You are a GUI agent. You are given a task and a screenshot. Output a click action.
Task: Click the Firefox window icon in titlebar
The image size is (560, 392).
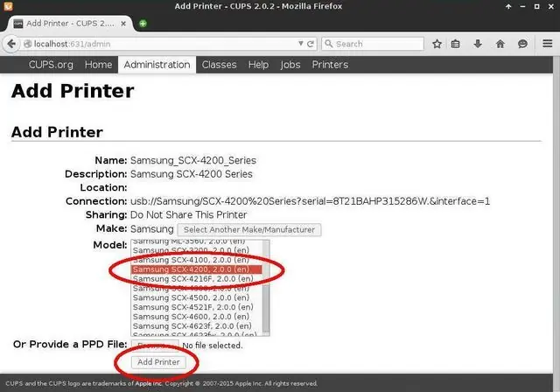click(8, 6)
